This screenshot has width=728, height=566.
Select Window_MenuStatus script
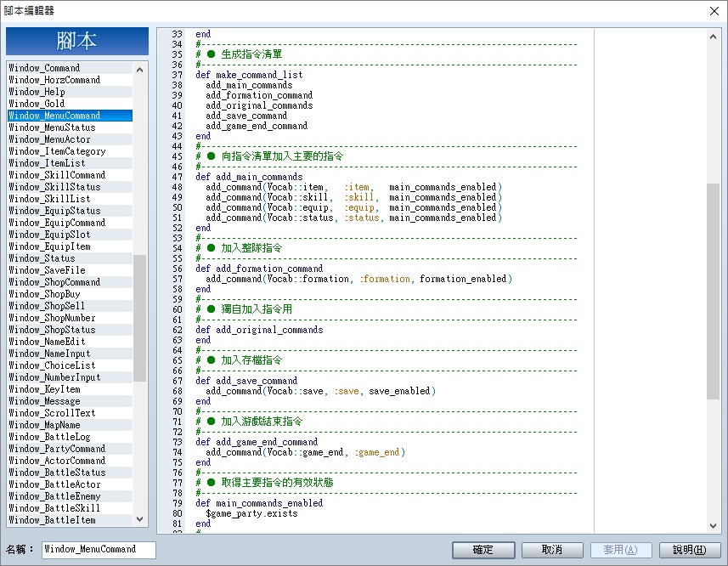click(x=71, y=127)
